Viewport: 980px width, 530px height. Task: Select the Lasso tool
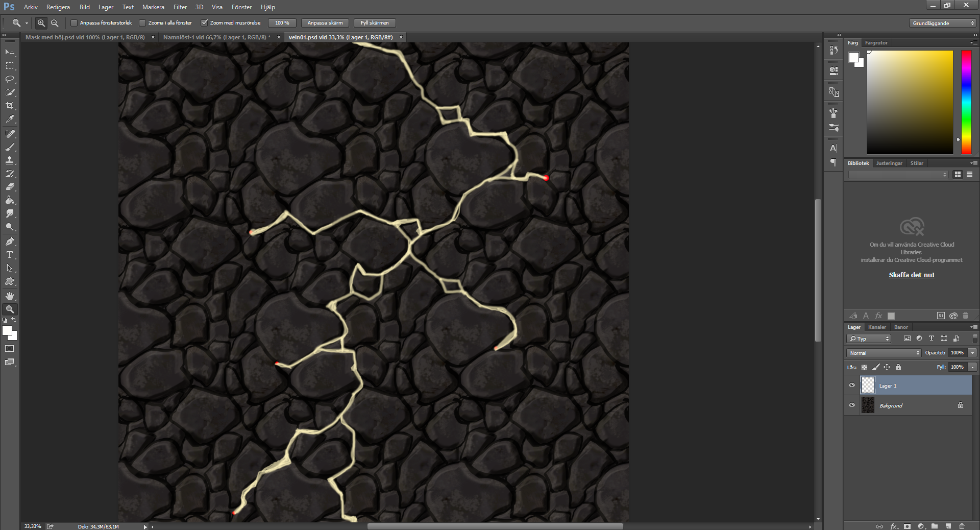point(10,79)
